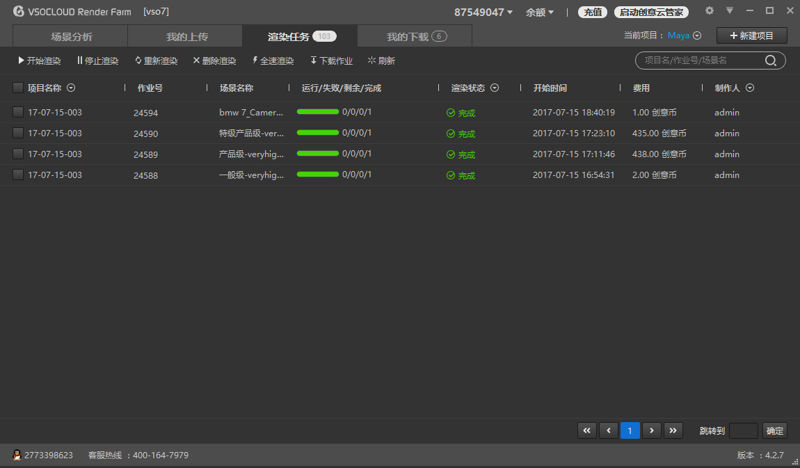Refresh the task list 刷新
The height and width of the screenshot is (468, 800).
(381, 61)
